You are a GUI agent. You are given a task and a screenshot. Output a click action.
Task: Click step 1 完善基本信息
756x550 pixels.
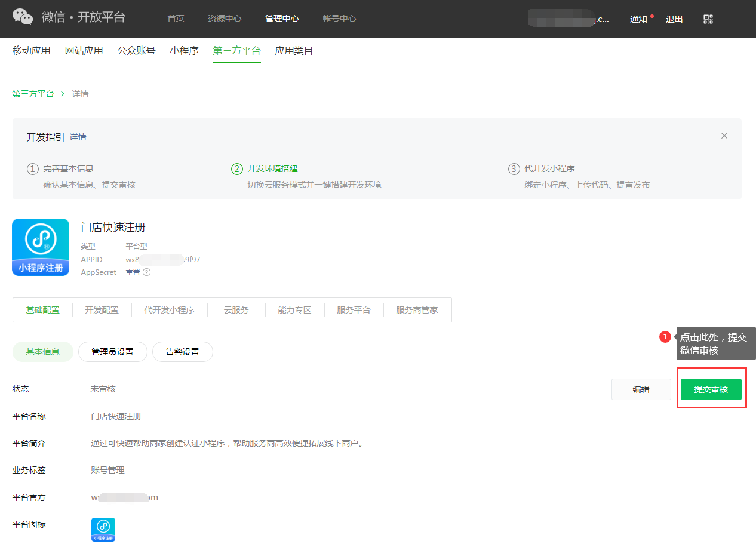[68, 169]
